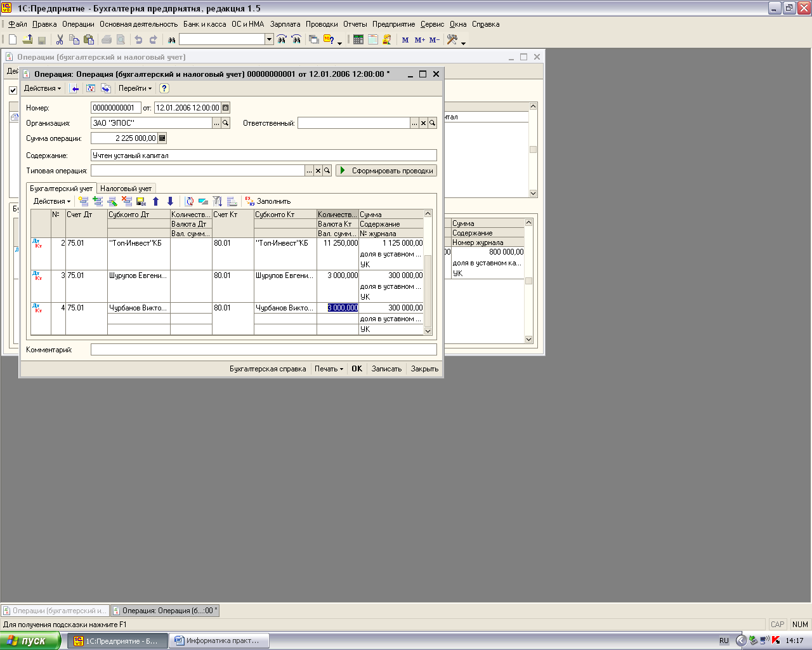Click Kaspersky K icon in system tray
This screenshot has height=650, width=812.
pyautogui.click(x=776, y=640)
